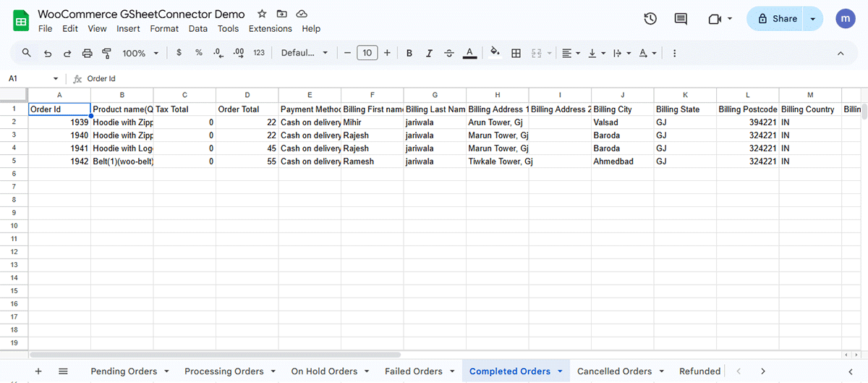Open the Share dropdown arrow
Viewport: 868px width, 383px height.
pos(813,19)
